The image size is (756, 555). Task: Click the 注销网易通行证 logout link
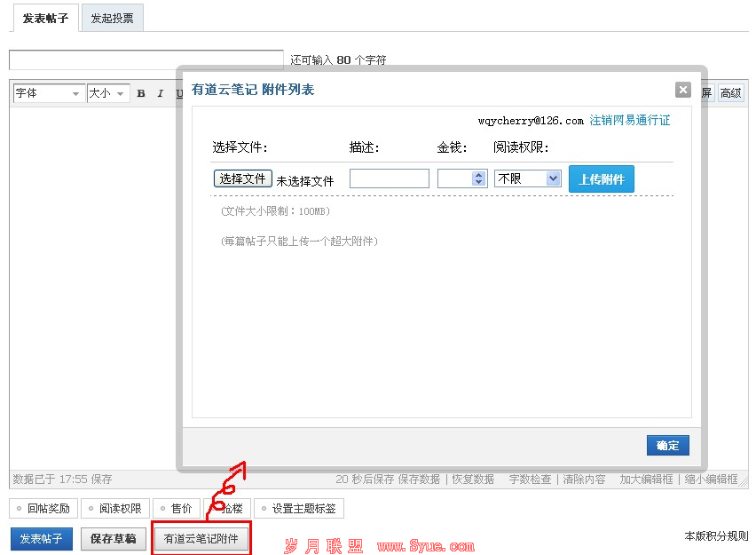point(630,120)
